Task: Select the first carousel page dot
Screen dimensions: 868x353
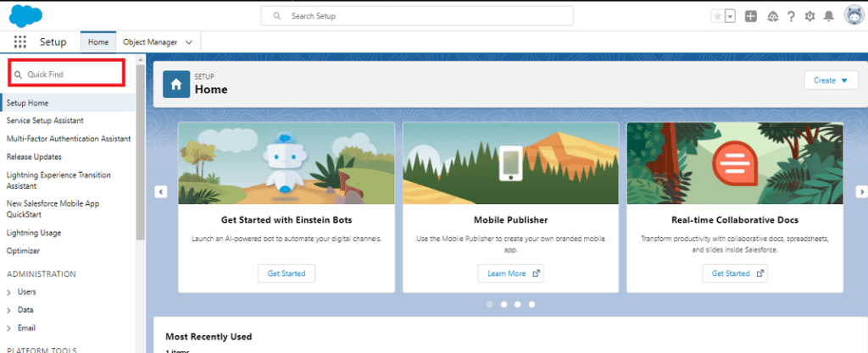Action: tap(489, 305)
